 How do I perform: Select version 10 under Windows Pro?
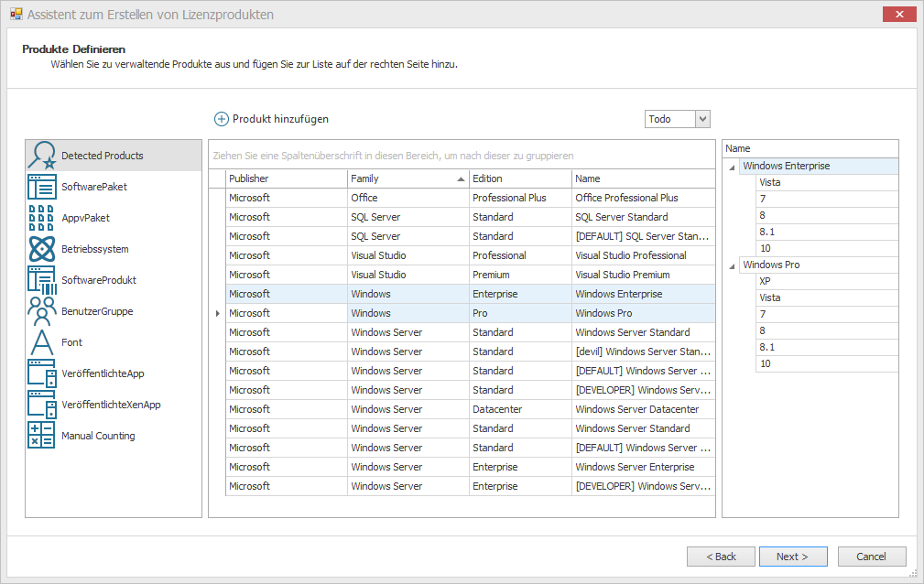(x=827, y=364)
